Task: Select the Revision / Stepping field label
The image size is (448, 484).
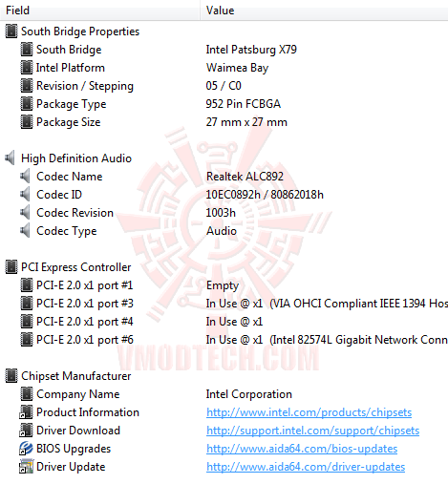Action: (x=85, y=86)
